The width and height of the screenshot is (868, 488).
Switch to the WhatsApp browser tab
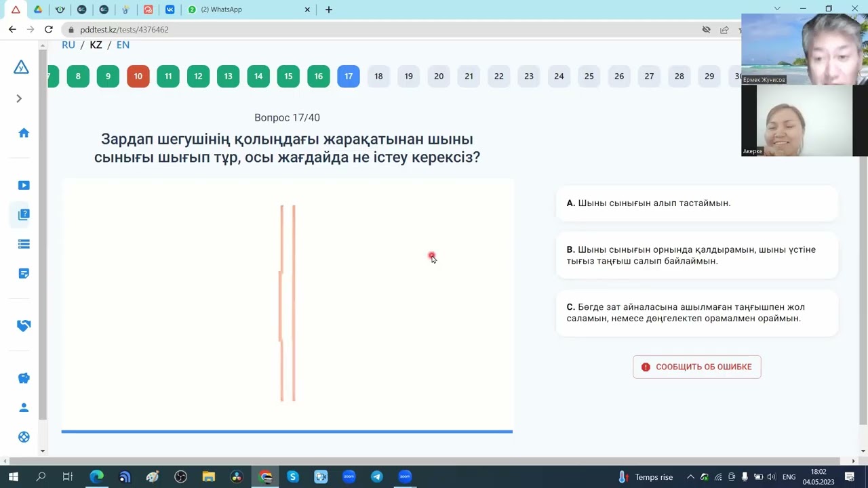248,9
